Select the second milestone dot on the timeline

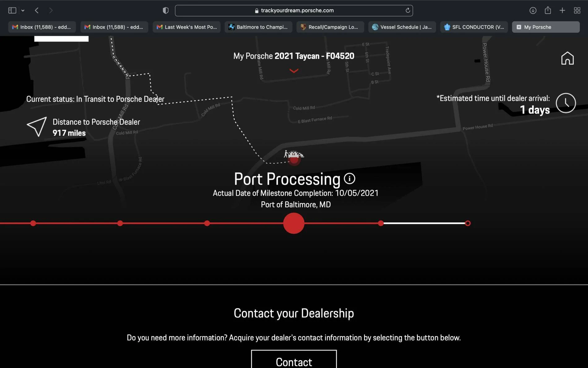[x=120, y=223]
